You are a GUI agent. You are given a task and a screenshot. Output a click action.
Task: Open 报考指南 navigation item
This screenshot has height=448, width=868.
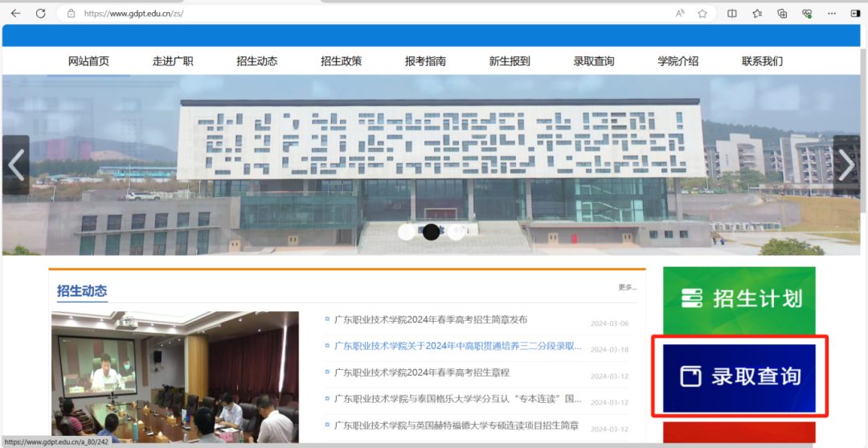pos(425,61)
